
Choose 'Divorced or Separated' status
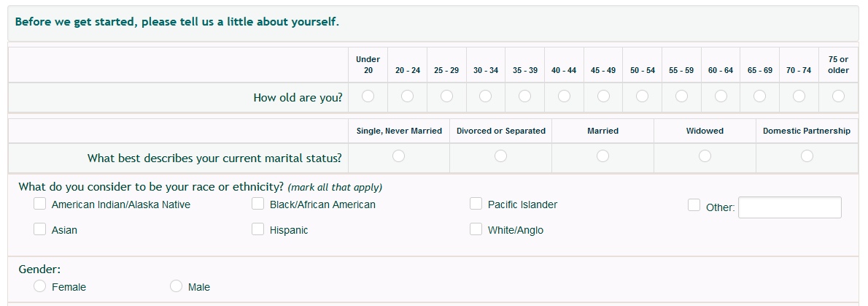pyautogui.click(x=501, y=156)
